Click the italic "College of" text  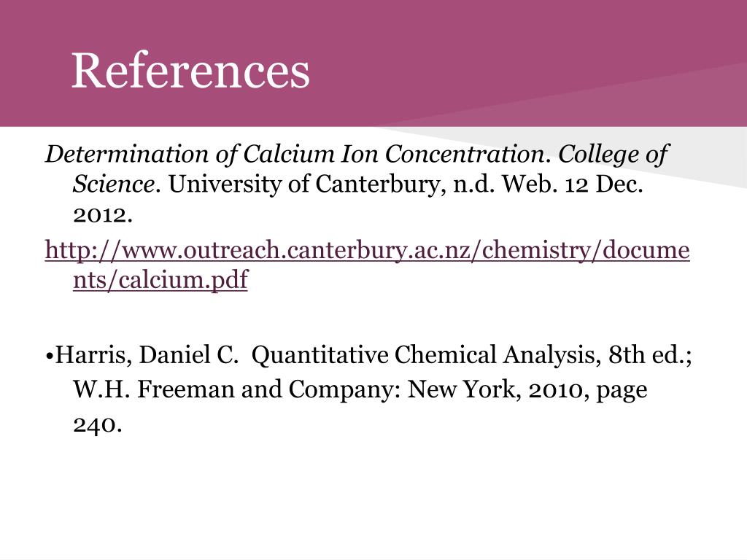614,154
